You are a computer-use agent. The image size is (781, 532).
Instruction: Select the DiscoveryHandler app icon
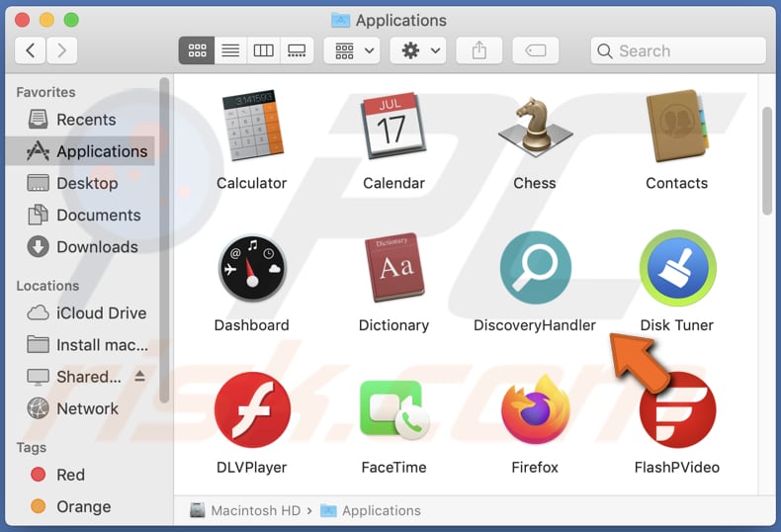(x=536, y=268)
